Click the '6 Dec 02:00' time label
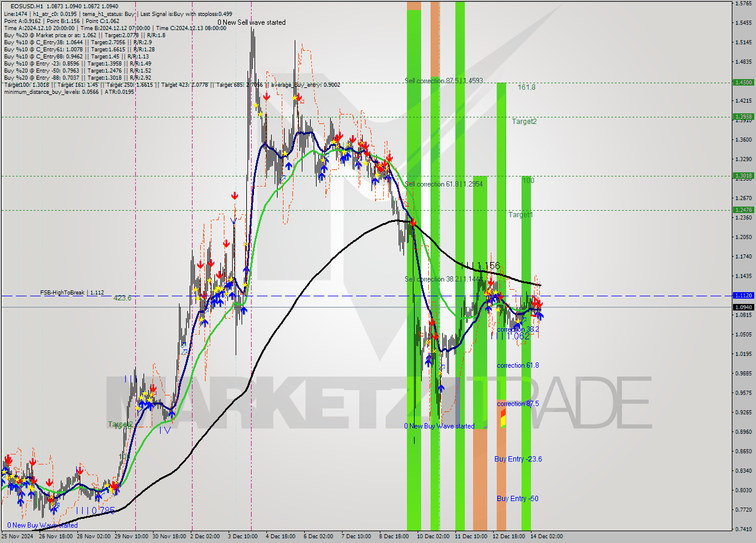This screenshot has width=756, height=543. pyautogui.click(x=318, y=537)
